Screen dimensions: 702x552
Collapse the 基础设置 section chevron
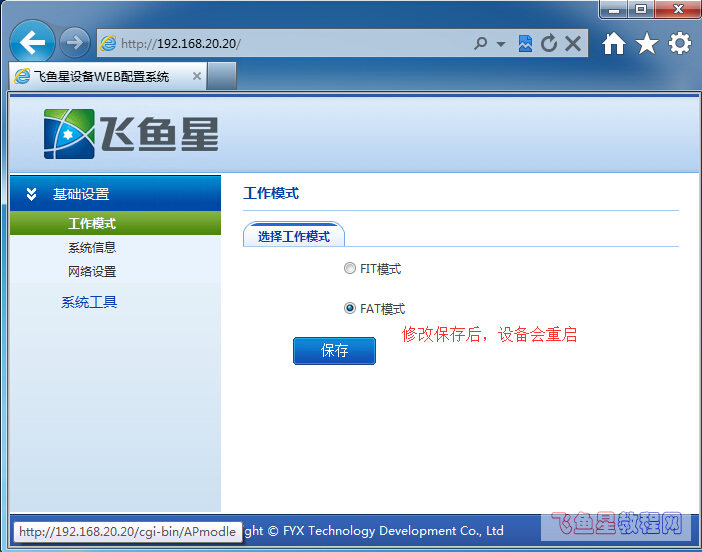coord(31,194)
